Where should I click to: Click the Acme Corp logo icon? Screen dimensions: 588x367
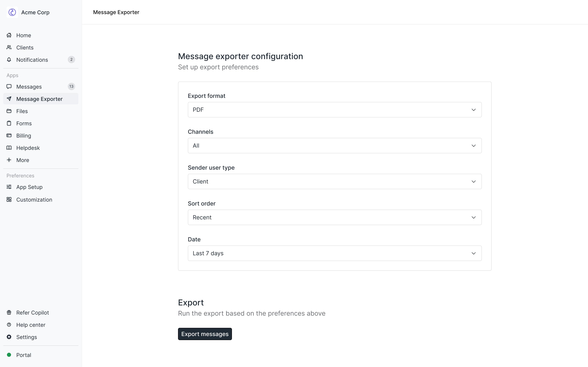(x=12, y=12)
